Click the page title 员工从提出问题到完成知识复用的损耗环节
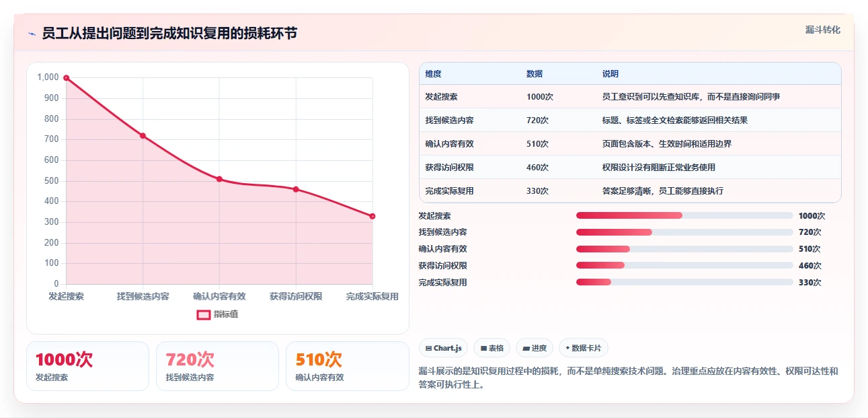The image size is (868, 418). [169, 33]
